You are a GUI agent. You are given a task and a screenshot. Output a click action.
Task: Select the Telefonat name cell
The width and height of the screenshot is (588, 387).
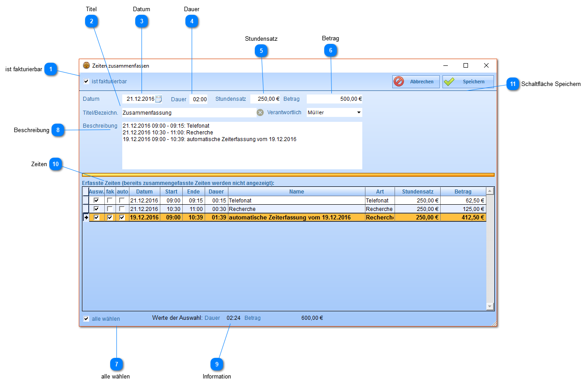296,201
